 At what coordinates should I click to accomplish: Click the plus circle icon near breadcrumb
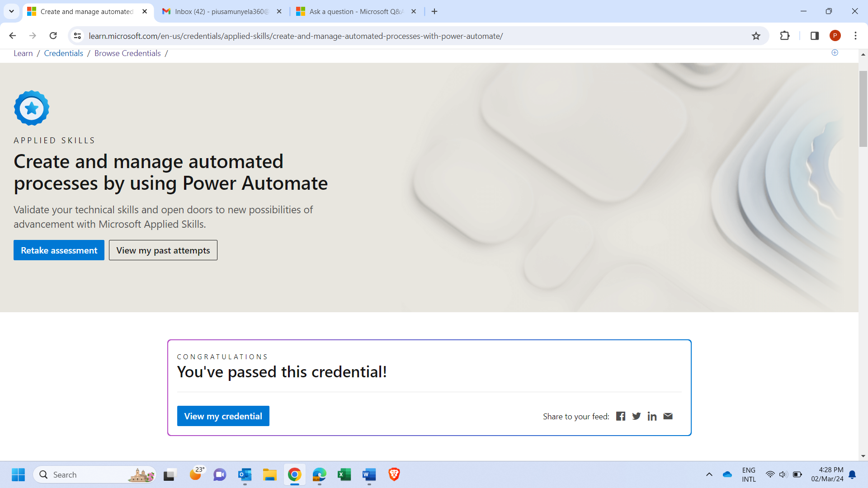(835, 52)
